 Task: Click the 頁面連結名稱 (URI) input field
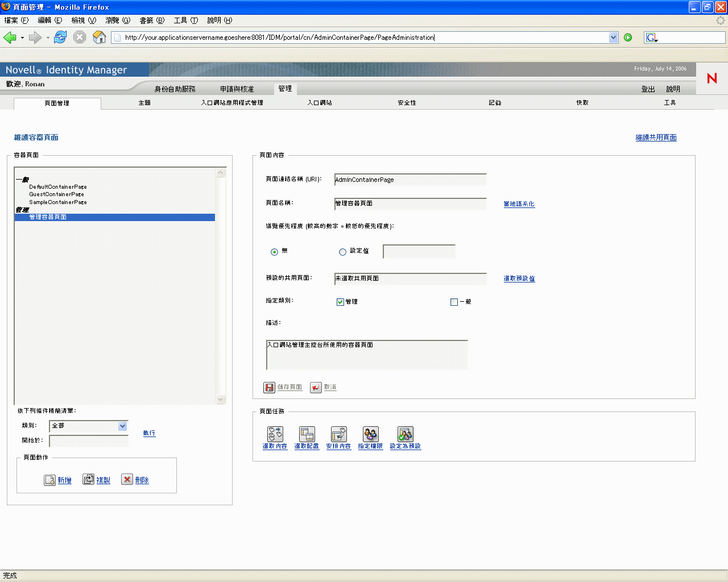click(411, 180)
